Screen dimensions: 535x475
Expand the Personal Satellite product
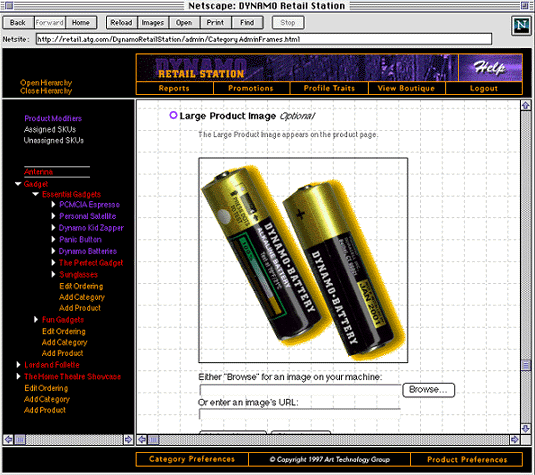(53, 216)
